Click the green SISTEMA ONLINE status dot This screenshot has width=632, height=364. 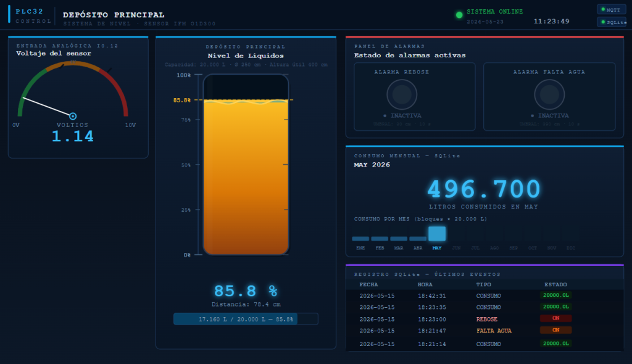[x=459, y=15]
